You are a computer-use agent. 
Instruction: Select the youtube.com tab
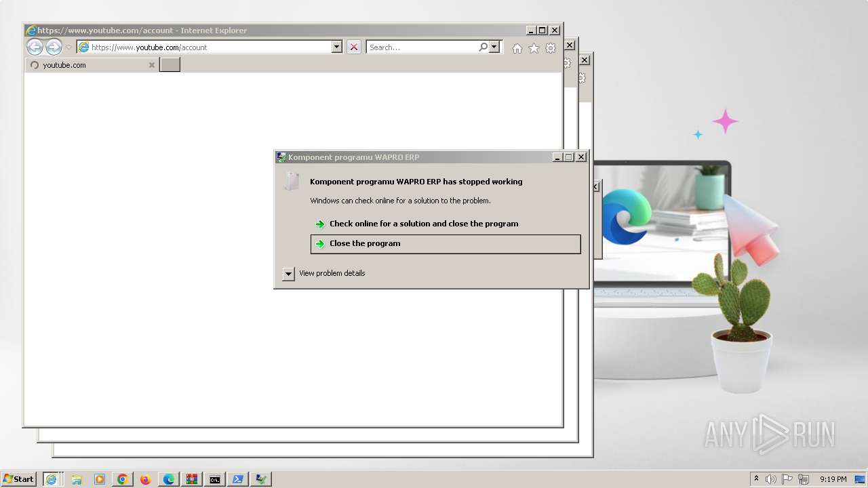[92, 65]
